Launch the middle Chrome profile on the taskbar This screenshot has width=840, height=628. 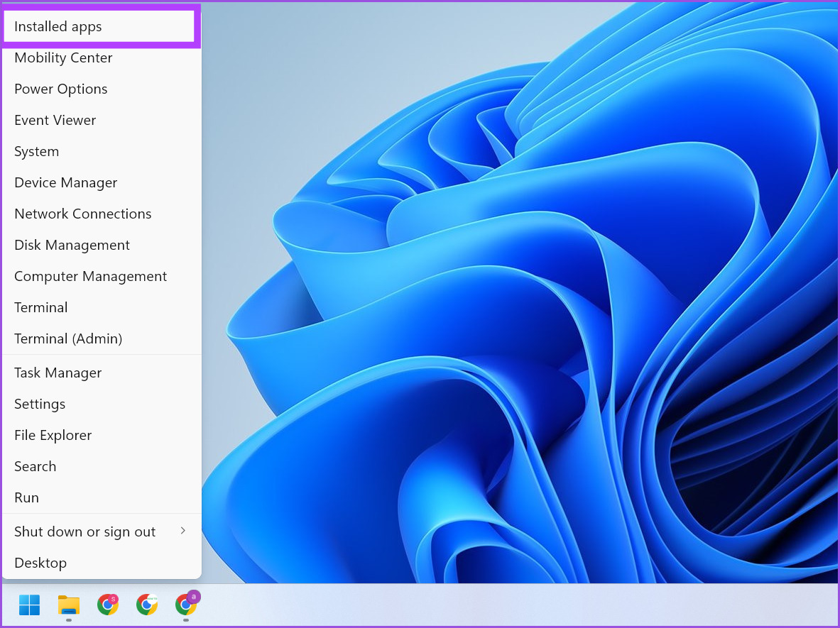pyautogui.click(x=147, y=605)
